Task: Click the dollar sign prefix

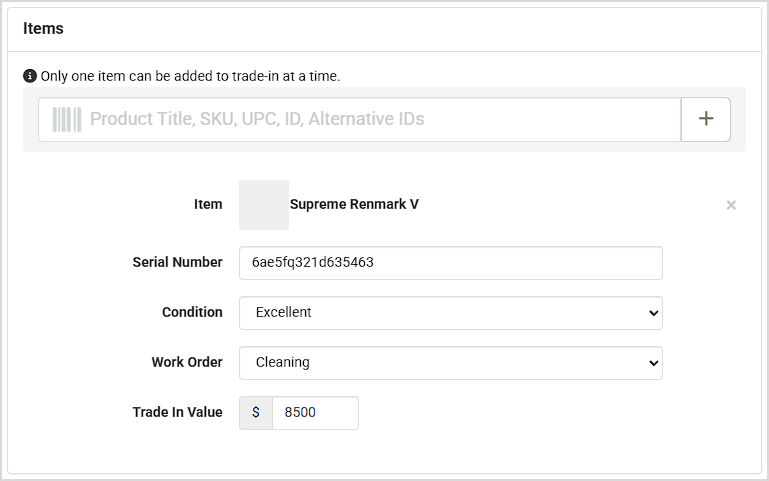Action: [x=256, y=412]
